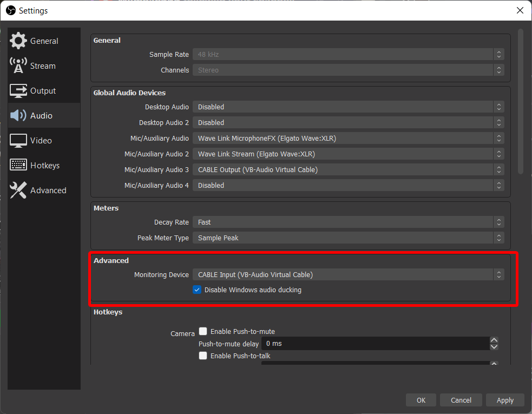Click the Stream antenna icon

tap(18, 65)
